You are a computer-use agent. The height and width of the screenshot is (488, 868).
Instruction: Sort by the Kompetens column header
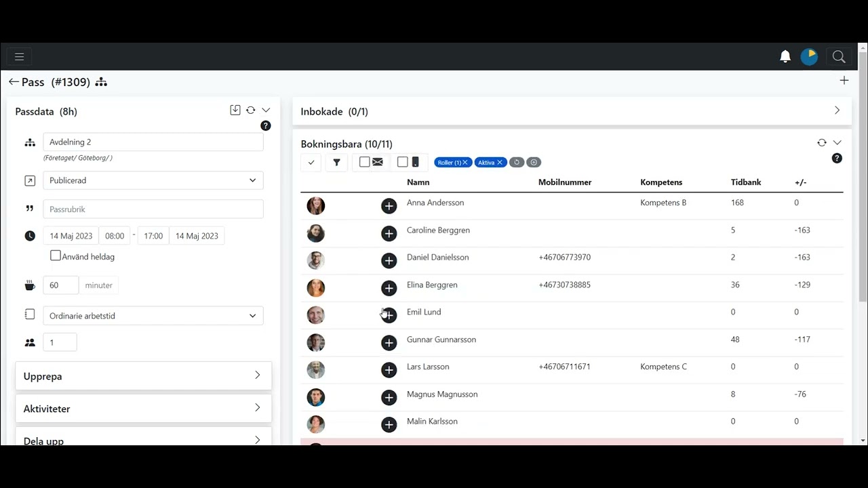point(661,182)
